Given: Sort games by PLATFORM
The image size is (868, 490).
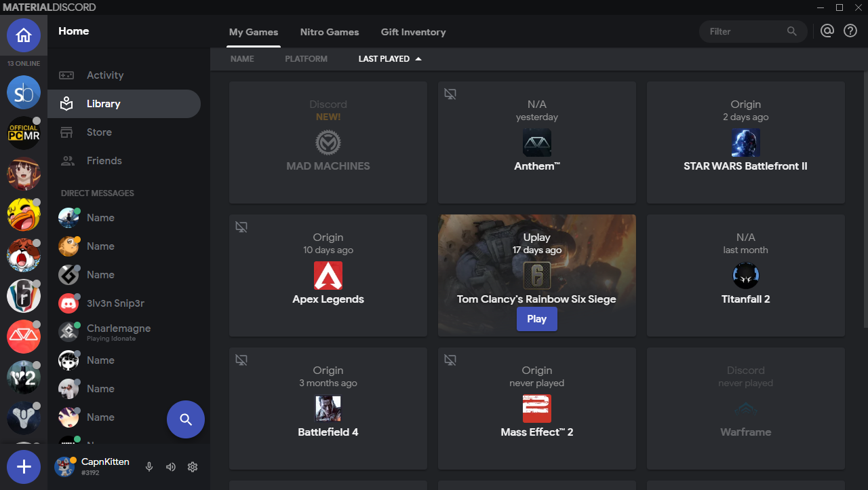Looking at the screenshot, I should click(x=306, y=58).
